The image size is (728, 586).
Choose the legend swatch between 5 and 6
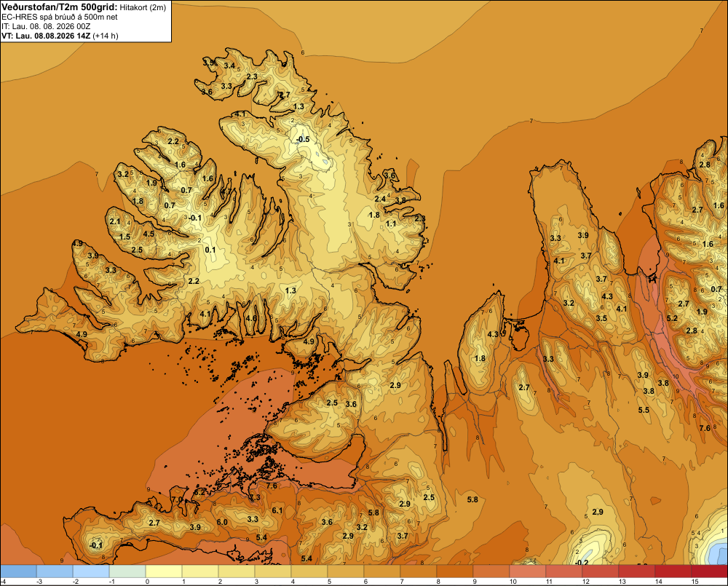click(346, 571)
